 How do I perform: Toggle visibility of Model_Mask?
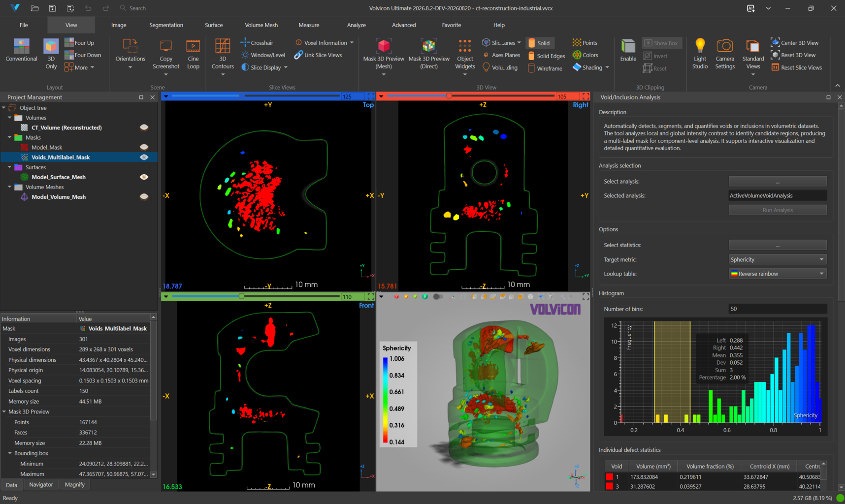point(144,147)
